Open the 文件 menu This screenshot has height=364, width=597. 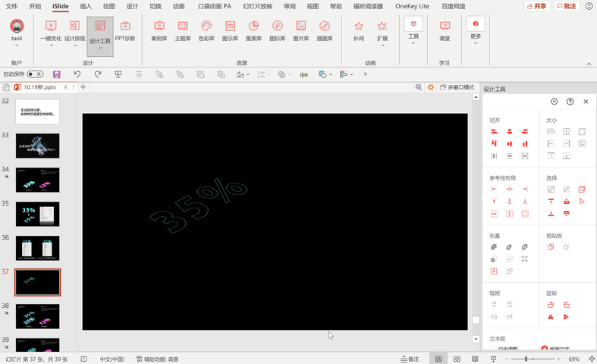(x=11, y=6)
